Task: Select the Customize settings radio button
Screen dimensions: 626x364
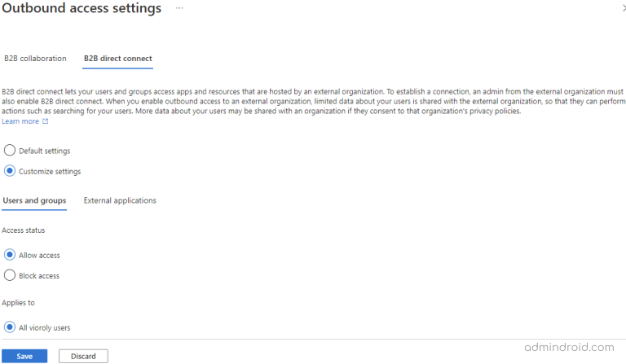Action: click(x=10, y=171)
